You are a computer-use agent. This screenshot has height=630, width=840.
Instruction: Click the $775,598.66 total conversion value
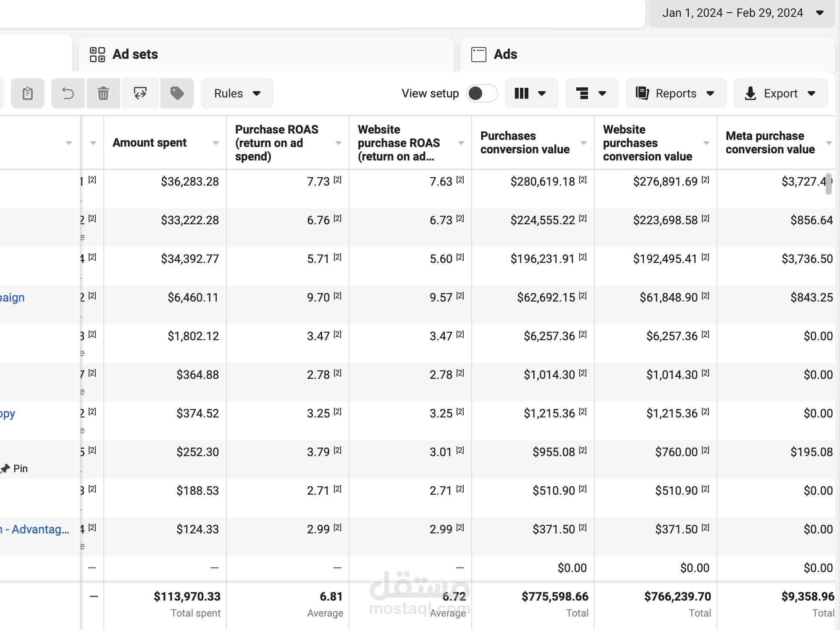[x=555, y=597]
